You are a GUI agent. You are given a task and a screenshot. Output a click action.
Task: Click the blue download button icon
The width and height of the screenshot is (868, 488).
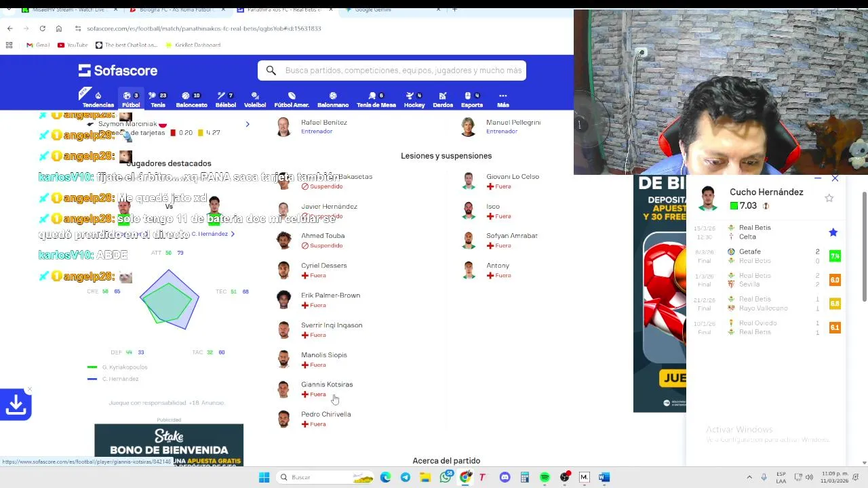(x=16, y=405)
